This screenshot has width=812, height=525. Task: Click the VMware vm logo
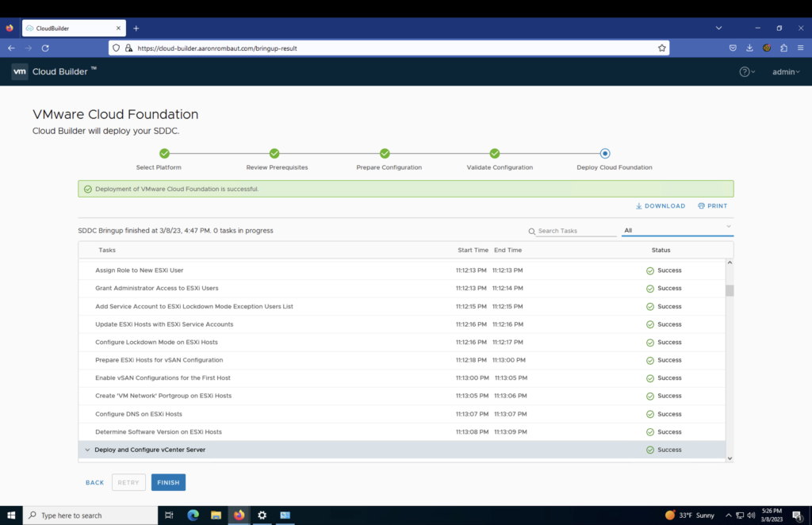click(20, 71)
